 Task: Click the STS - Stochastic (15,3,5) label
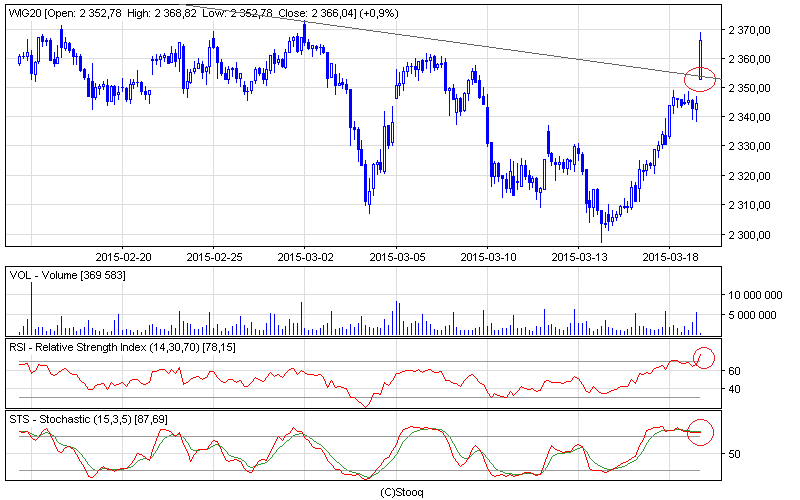pos(88,419)
